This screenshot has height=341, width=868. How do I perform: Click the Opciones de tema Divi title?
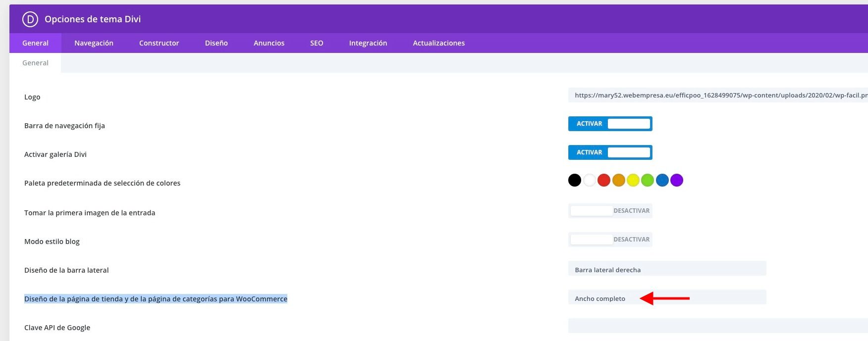point(93,19)
